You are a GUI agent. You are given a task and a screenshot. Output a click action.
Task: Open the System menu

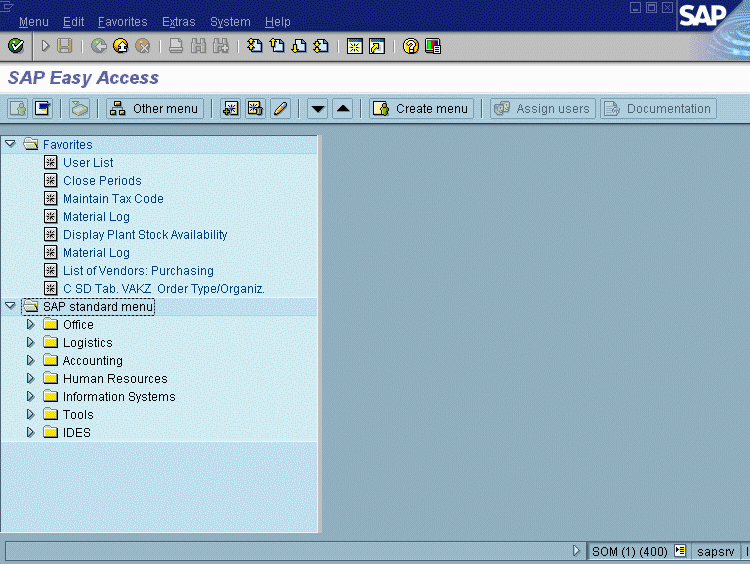pos(230,22)
